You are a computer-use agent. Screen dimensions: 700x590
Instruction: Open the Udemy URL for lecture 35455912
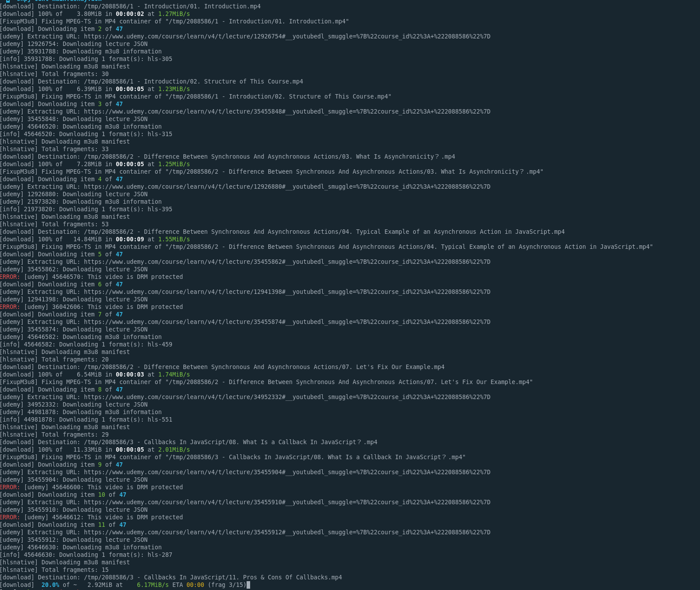[287, 532]
